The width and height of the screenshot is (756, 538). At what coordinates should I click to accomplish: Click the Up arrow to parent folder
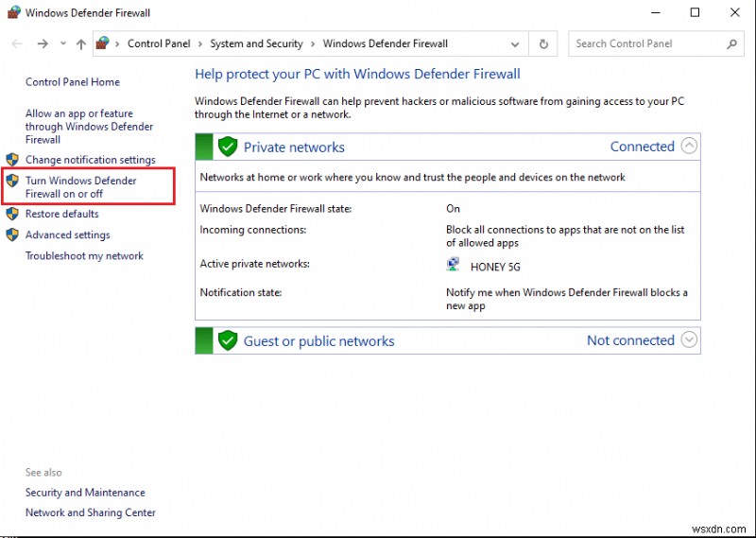point(81,43)
